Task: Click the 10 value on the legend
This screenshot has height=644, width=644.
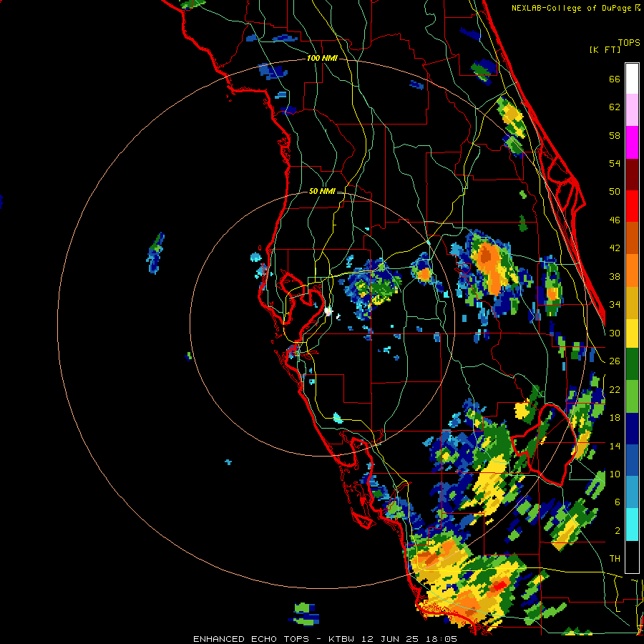Action: 615,474
